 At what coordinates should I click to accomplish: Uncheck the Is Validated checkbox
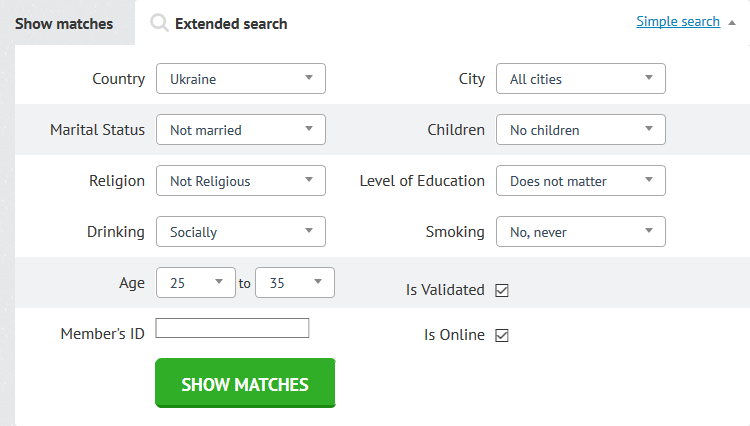[x=502, y=290]
